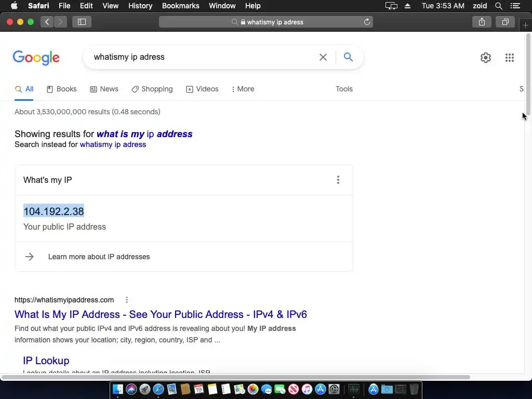
Task: Show the Safari sidebar
Action: pyautogui.click(x=82, y=22)
